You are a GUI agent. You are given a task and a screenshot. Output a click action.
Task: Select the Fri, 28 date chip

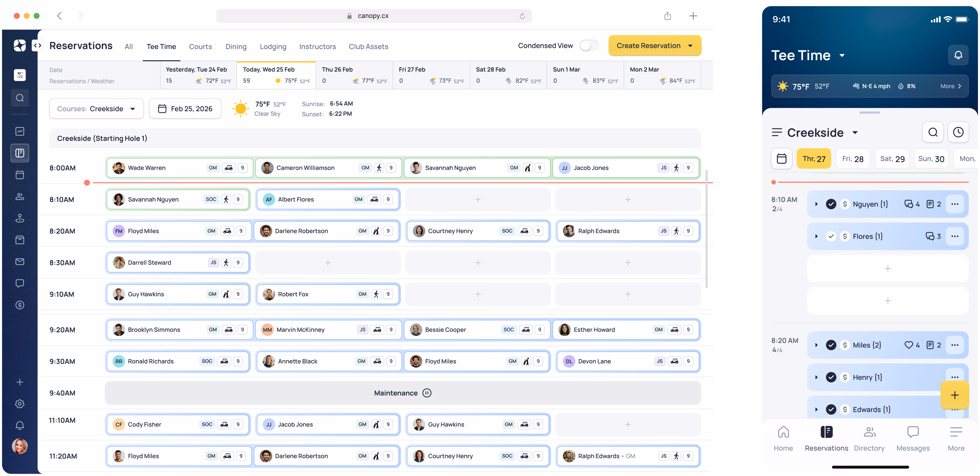(x=853, y=158)
